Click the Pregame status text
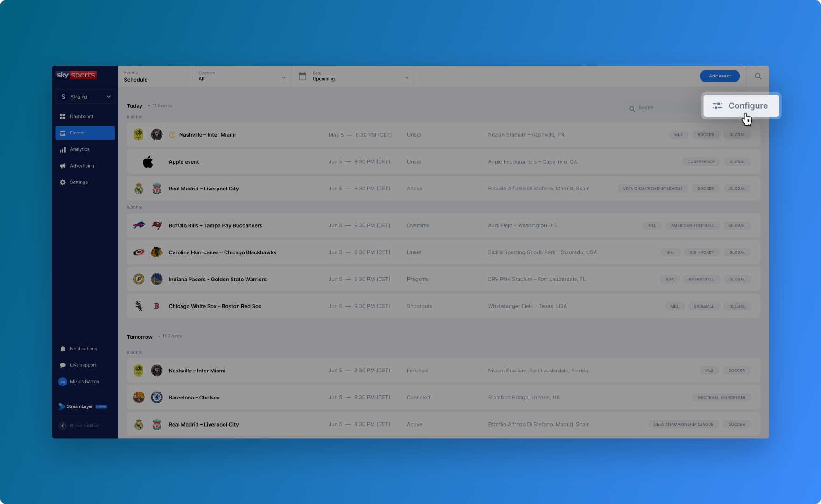821x504 pixels. click(x=418, y=280)
